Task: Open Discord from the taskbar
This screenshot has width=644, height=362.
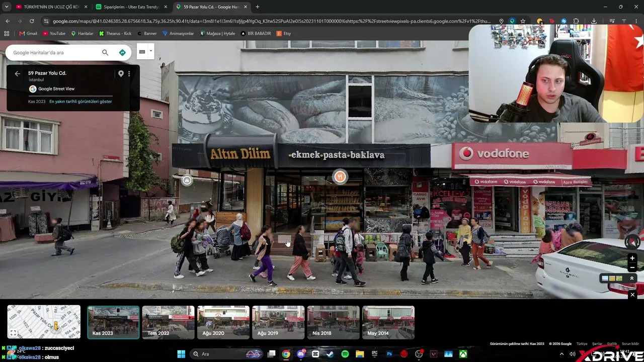Action: coord(301,354)
